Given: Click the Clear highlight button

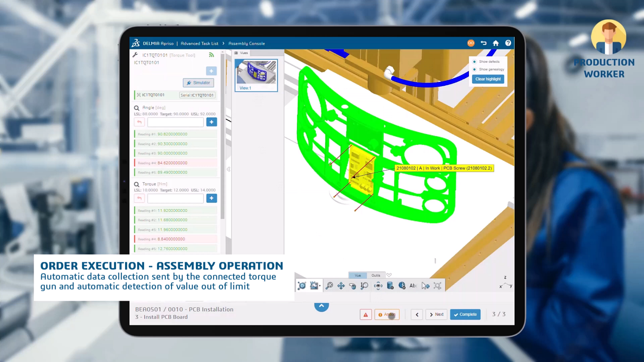Looking at the screenshot, I should click(488, 79).
